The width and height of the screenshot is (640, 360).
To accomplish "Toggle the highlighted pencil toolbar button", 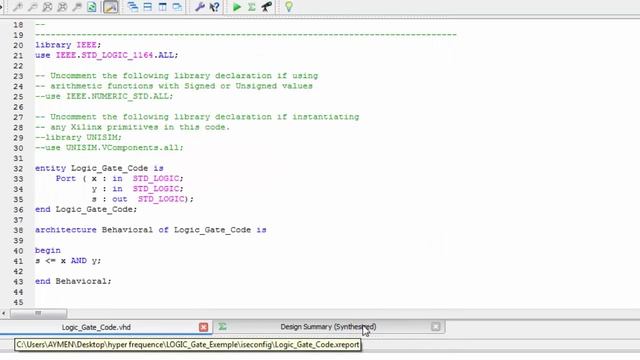I will pyautogui.click(x=110, y=7).
